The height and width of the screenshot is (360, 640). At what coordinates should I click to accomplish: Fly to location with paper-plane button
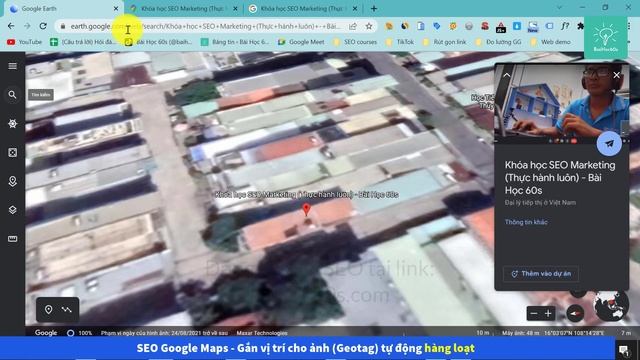(609, 144)
